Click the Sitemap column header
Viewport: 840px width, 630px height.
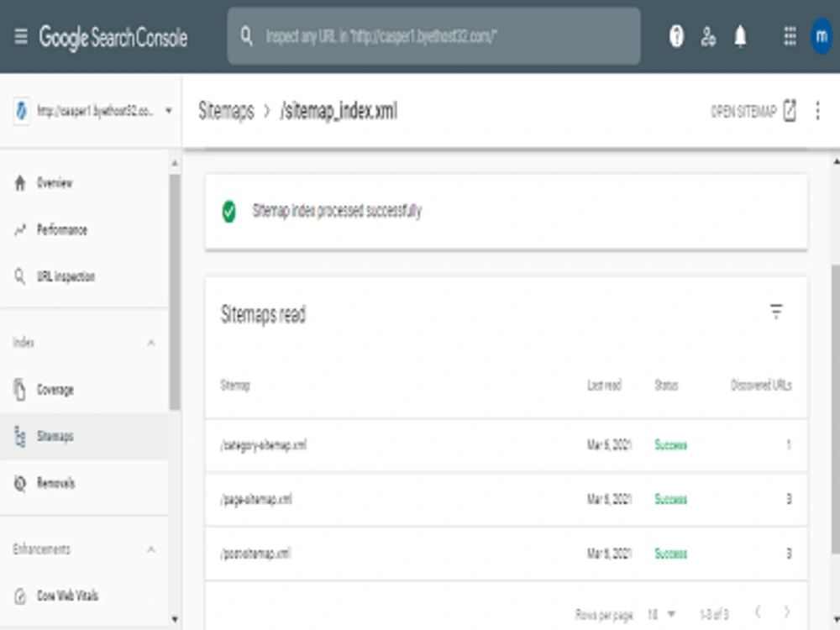(x=235, y=386)
